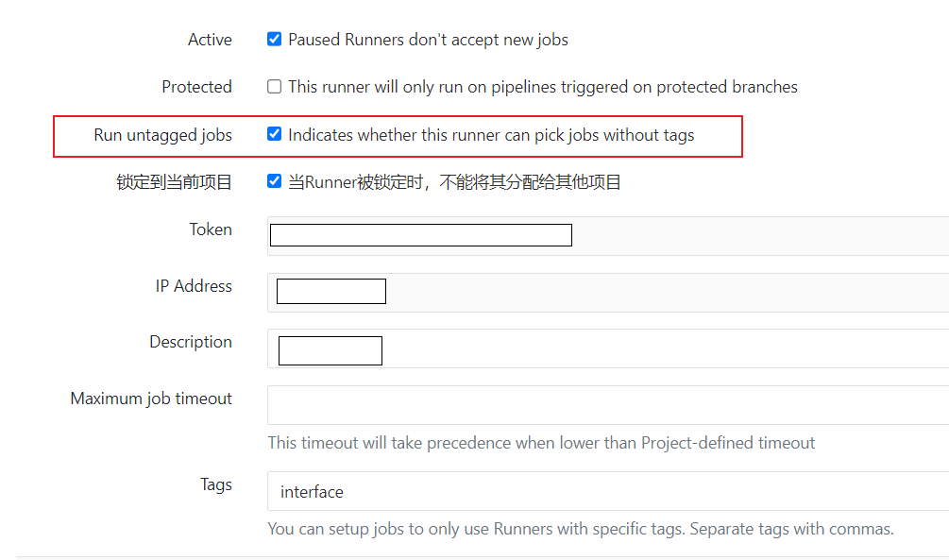Image resolution: width=949 pixels, height=560 pixels.
Task: Click the Protected label
Action: click(x=196, y=87)
